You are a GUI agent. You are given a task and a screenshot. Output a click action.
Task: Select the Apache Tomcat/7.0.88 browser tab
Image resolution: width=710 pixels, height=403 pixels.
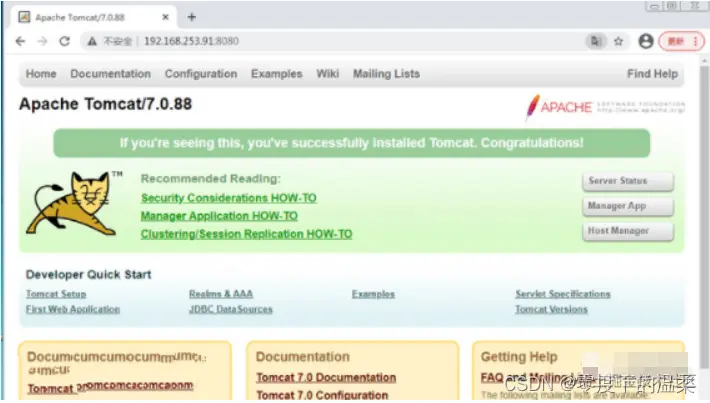[x=93, y=17]
